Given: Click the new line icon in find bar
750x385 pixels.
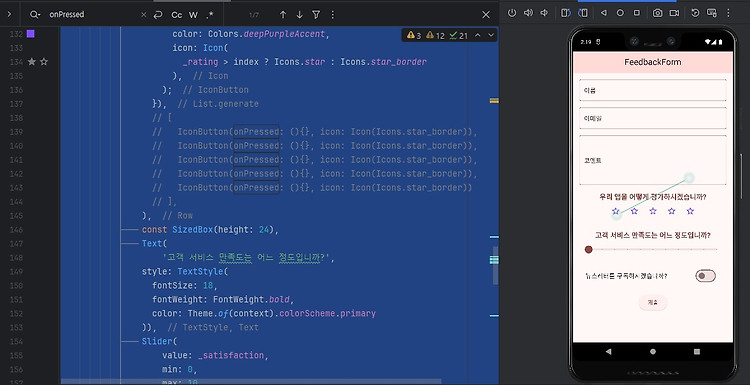Looking at the screenshot, I should [x=158, y=15].
